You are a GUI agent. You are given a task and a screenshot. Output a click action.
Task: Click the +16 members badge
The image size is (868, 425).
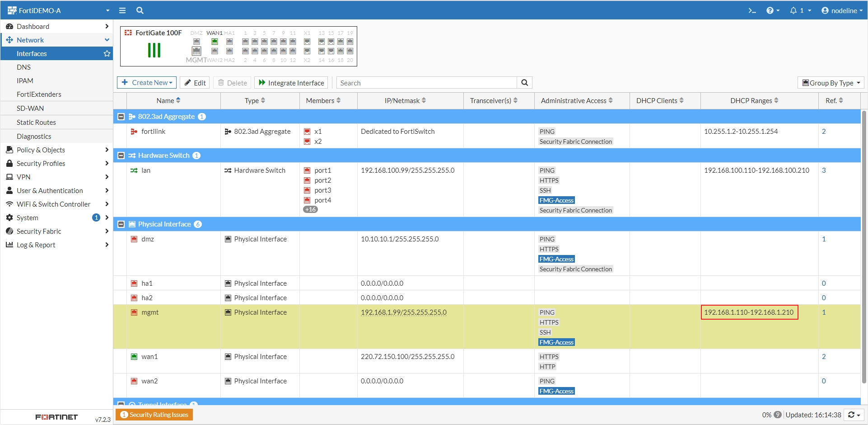(310, 209)
